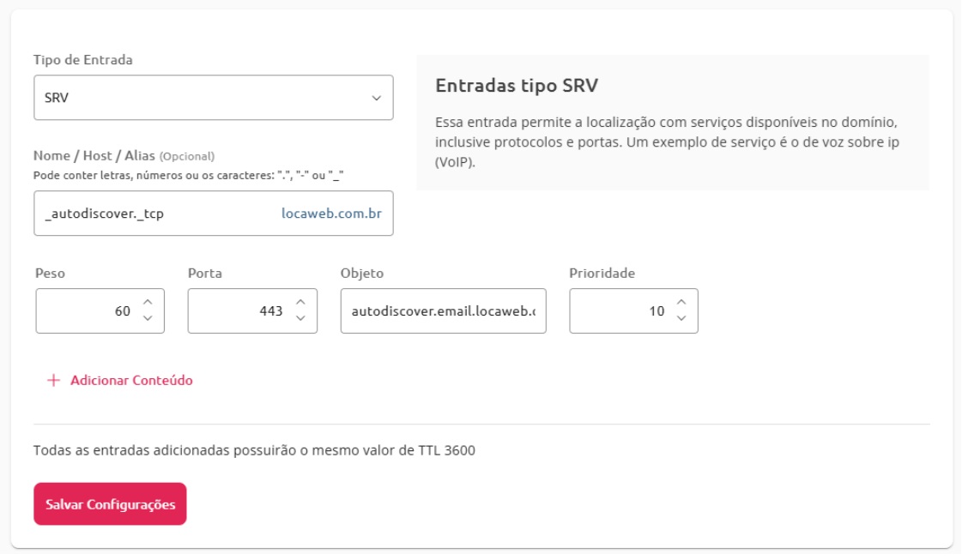Click the Prioridade field showing 10

pyautogui.click(x=633, y=311)
